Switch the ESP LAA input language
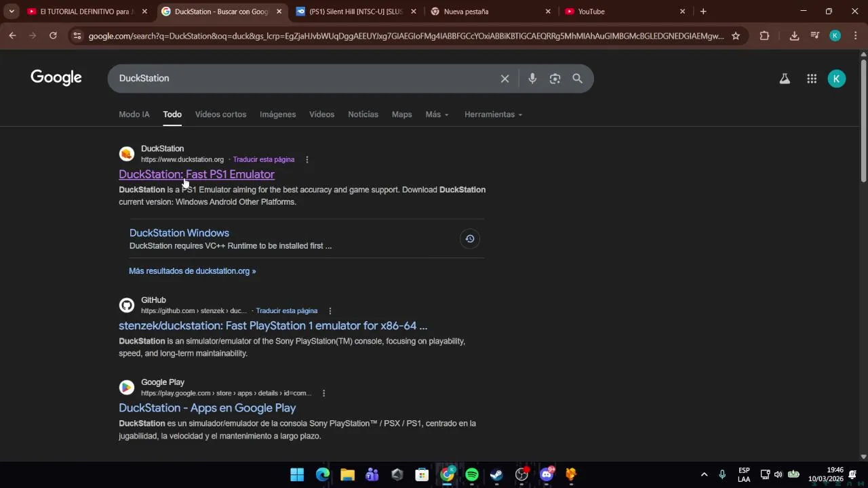 pyautogui.click(x=744, y=474)
